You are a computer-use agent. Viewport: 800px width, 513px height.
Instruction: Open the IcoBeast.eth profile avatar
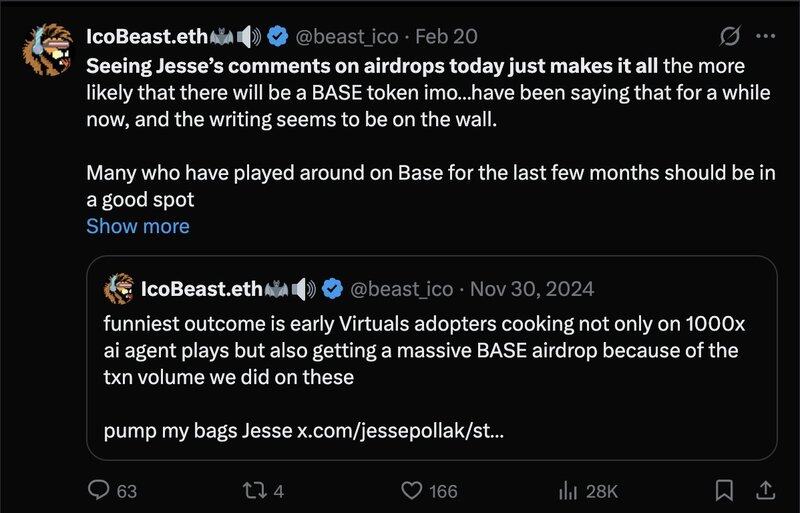click(x=47, y=50)
